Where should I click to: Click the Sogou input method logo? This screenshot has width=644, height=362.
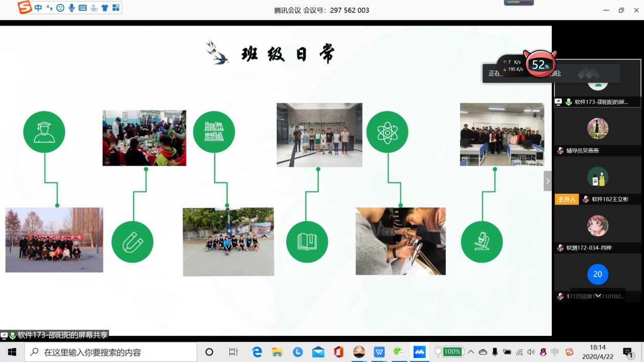click(x=25, y=8)
